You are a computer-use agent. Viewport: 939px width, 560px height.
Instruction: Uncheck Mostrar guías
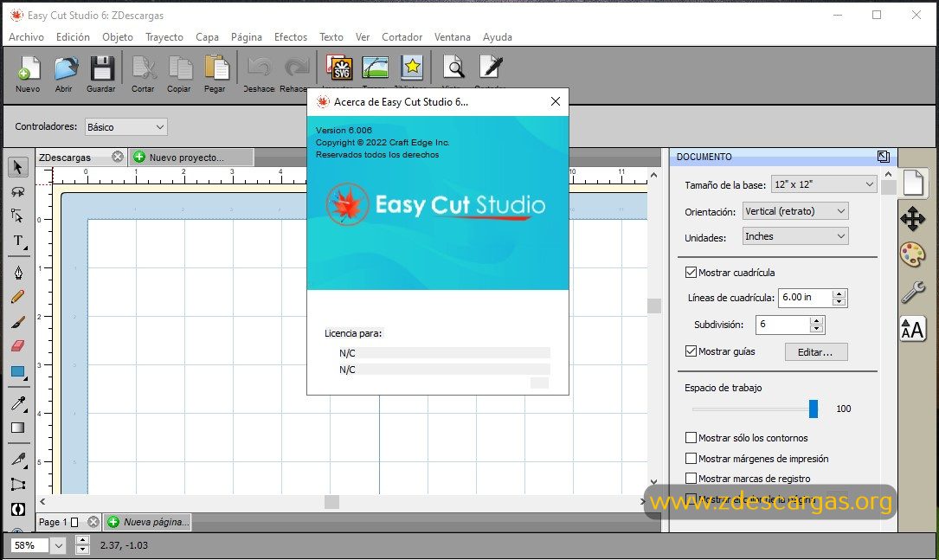(x=691, y=351)
